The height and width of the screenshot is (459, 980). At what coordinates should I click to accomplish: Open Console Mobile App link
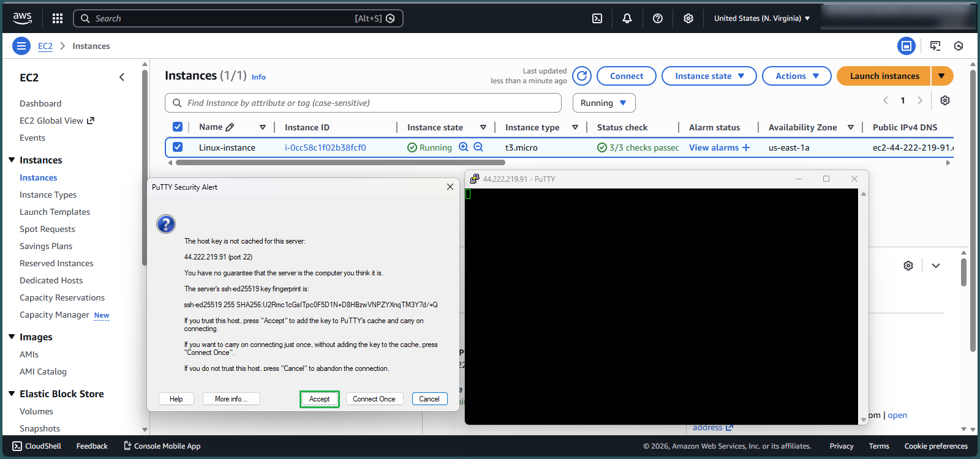162,446
